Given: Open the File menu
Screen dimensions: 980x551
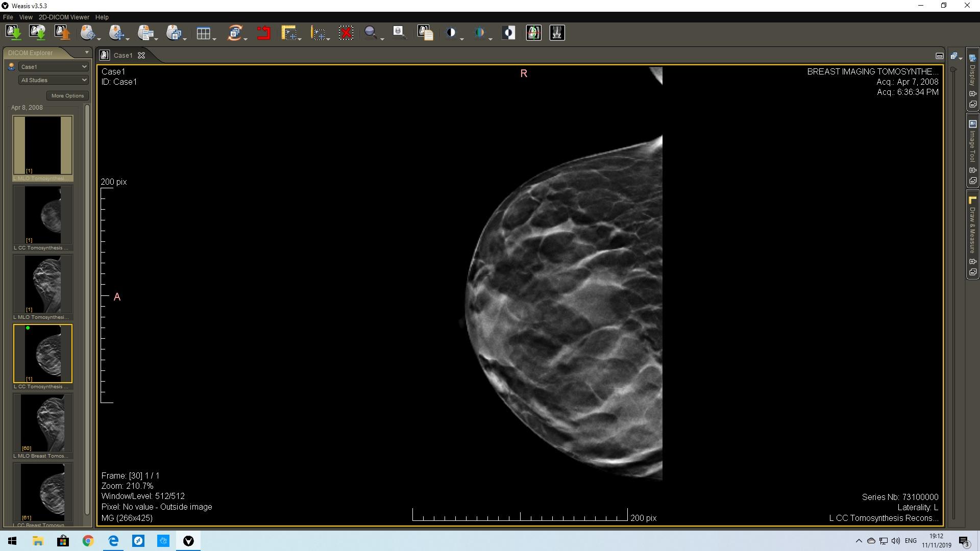Looking at the screenshot, I should (x=8, y=17).
